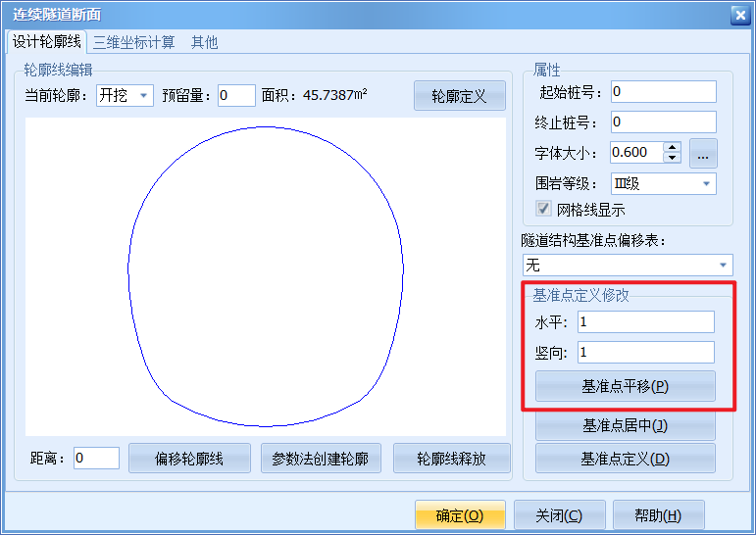Open the 其他 tab
Image resolution: width=756 pixels, height=535 pixels.
(204, 42)
